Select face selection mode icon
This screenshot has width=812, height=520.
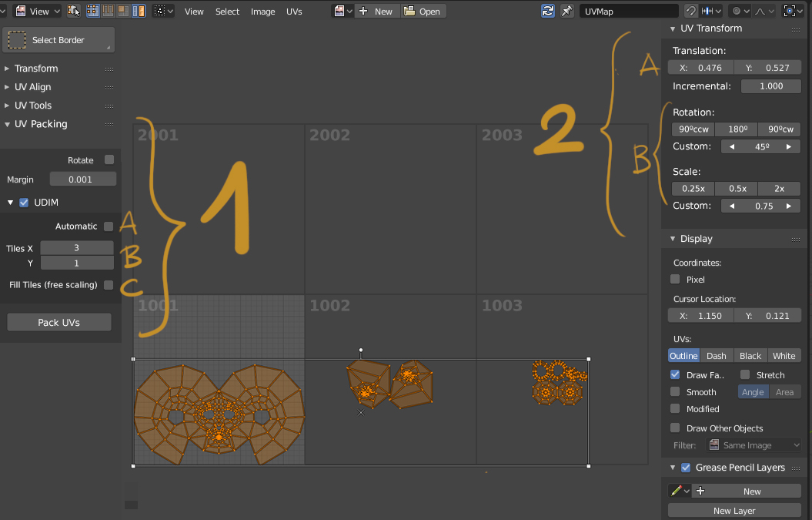coord(123,11)
